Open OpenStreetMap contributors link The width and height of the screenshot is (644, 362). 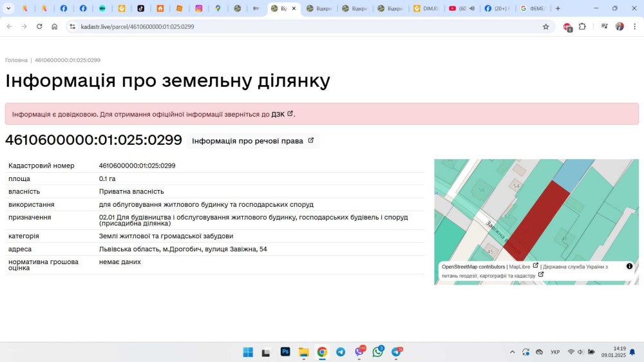pyautogui.click(x=473, y=267)
